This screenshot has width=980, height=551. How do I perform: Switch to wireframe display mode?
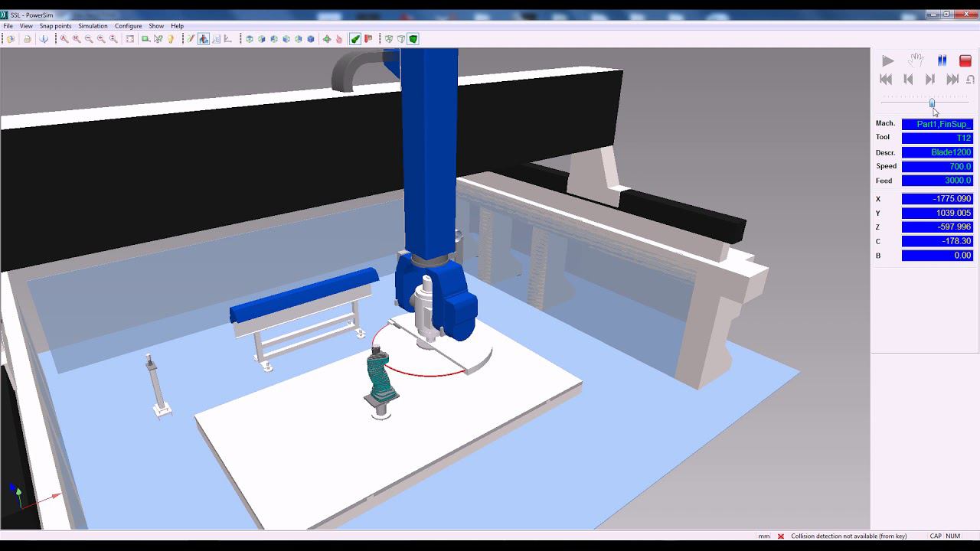[388, 39]
